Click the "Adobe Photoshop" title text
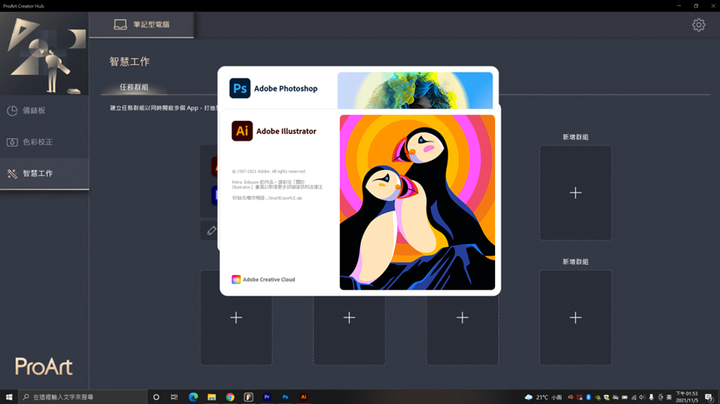Image resolution: width=720 pixels, height=404 pixels. click(286, 89)
